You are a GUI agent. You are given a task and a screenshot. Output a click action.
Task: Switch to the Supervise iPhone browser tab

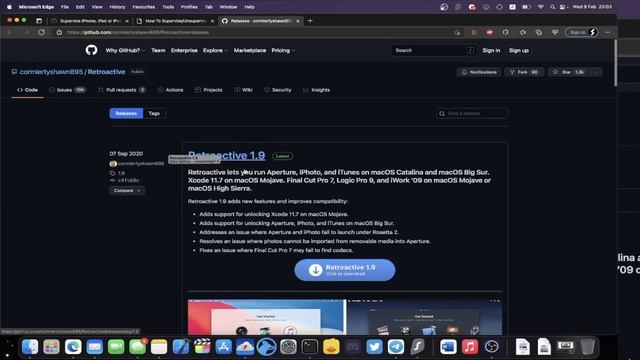point(90,21)
